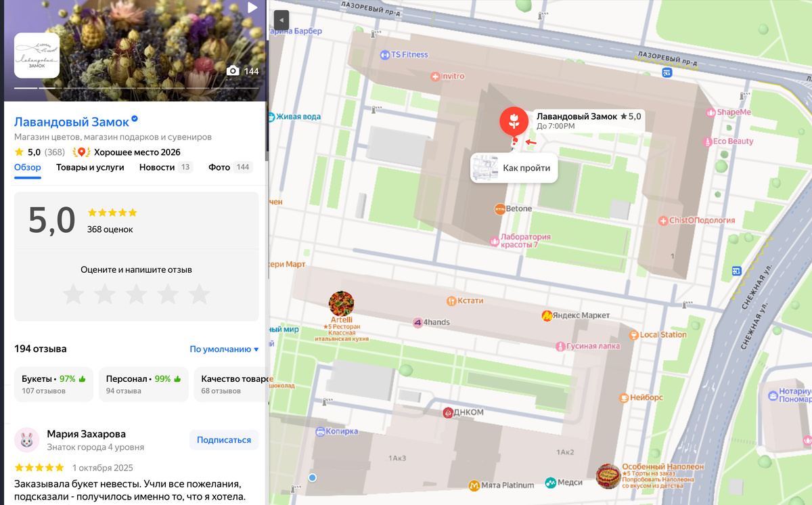
Task: Select the ДНКОМ lab marker
Action: [447, 412]
